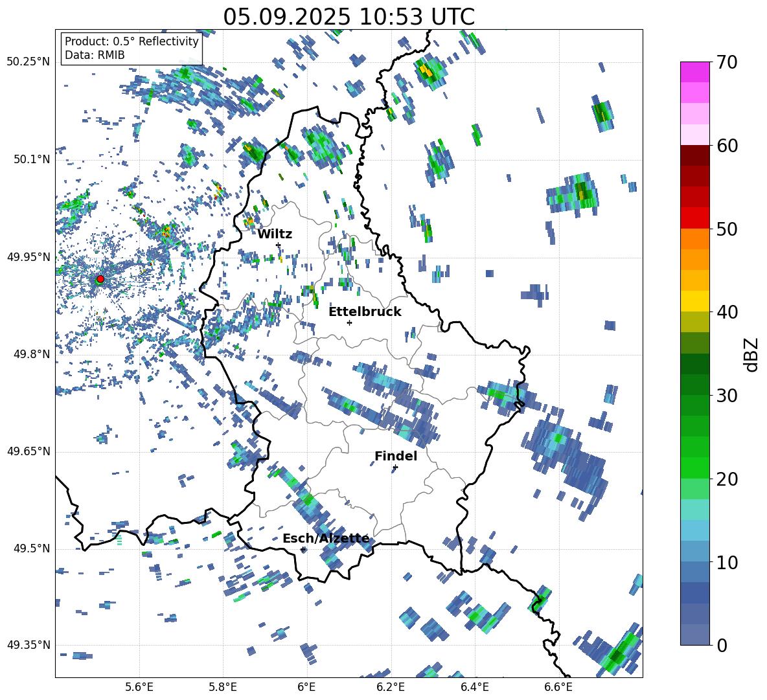The height and width of the screenshot is (700, 767).
Task: Click the 40 value on colorbar
Action: [727, 312]
